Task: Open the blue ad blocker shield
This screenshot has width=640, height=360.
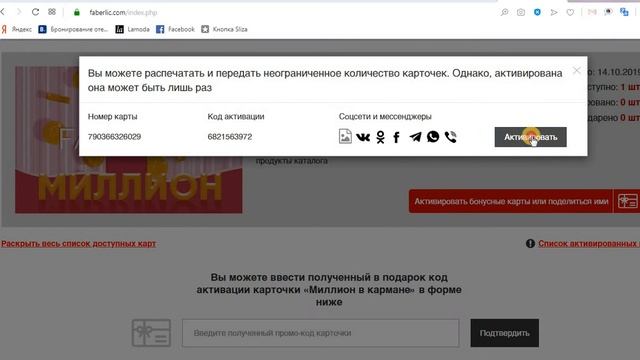Action: pyautogui.click(x=537, y=12)
